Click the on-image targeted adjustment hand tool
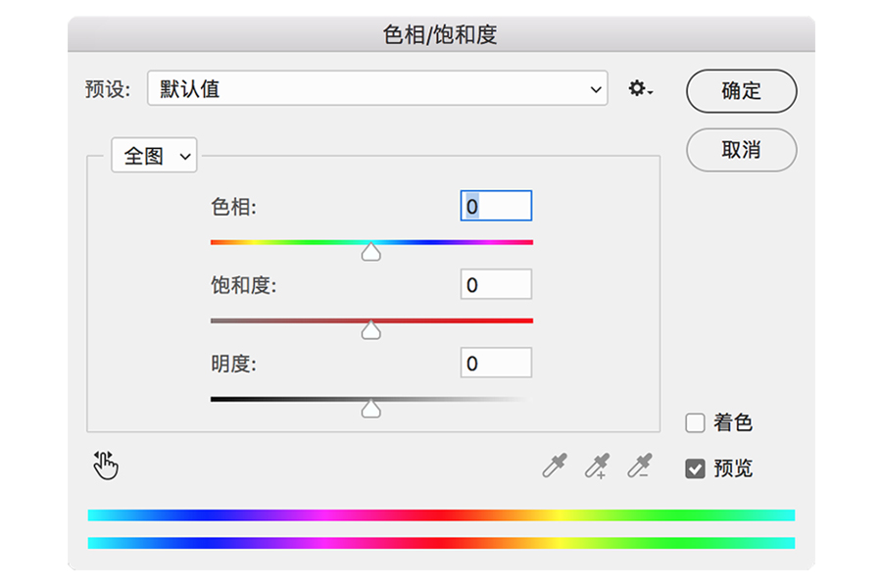Viewport: 882px width, 588px height. [x=106, y=465]
